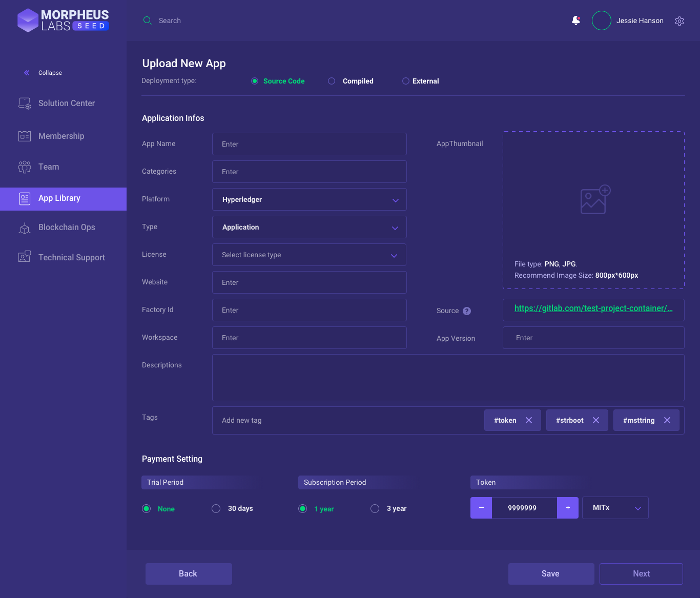Open settings gear icon

[x=680, y=21]
